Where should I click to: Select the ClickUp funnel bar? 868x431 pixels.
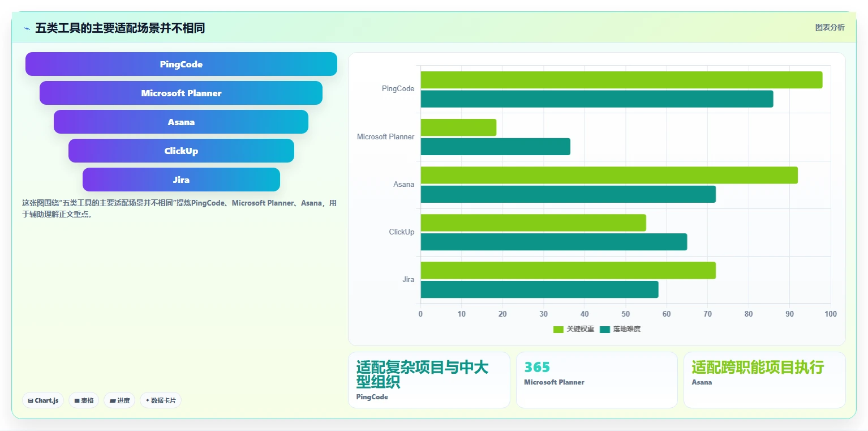point(181,151)
